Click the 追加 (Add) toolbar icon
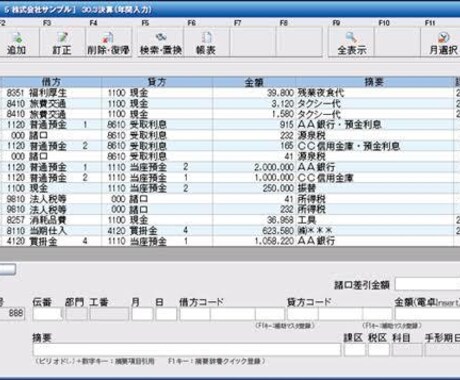The height and width of the screenshot is (380, 460). coord(16,43)
